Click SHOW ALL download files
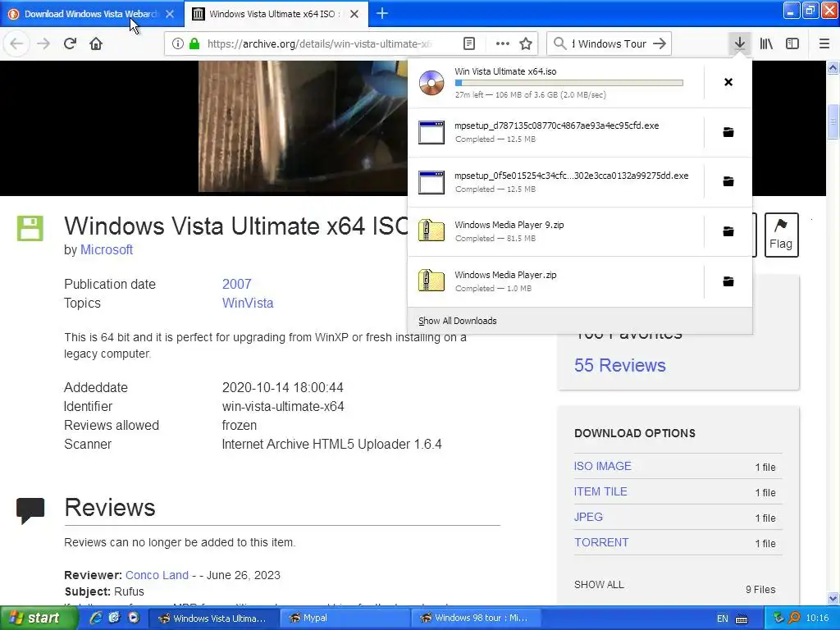Viewport: 840px width, 630px height. coord(599,584)
